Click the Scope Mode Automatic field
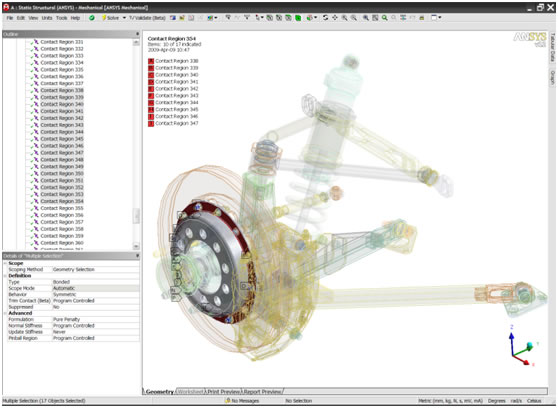Screen dimensions: 558x408 coord(95,288)
